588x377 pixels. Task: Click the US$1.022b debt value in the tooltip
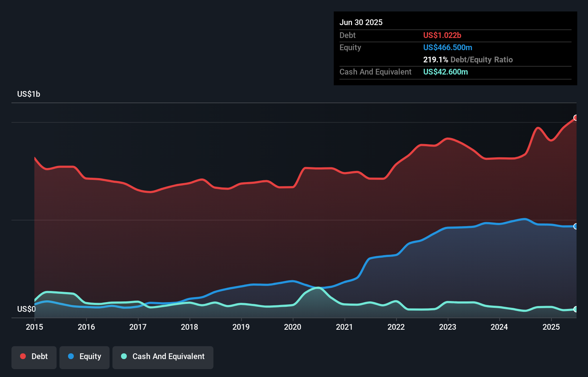[x=442, y=35]
